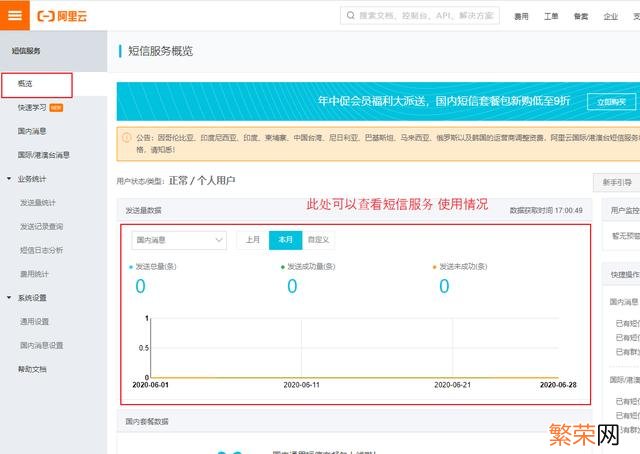Click the 2020-06-21 chart axis label

(452, 385)
